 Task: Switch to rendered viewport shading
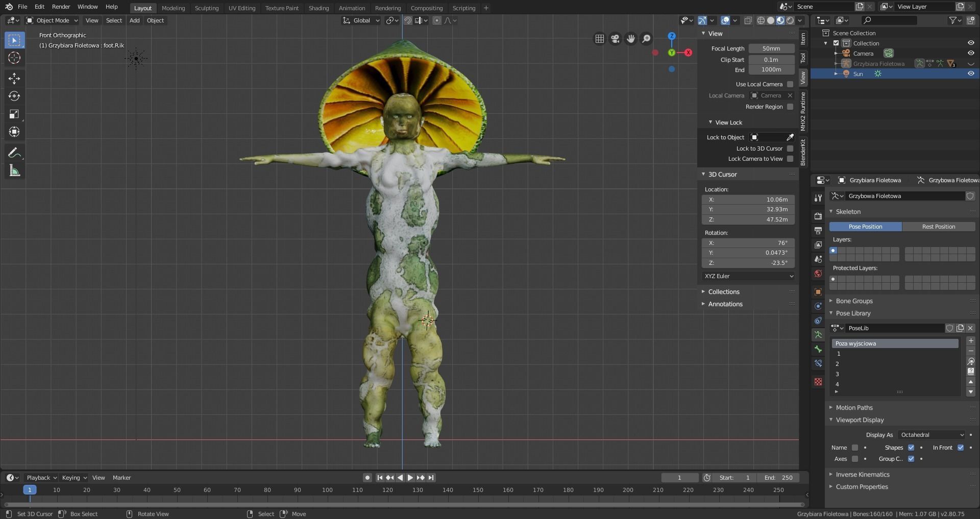[x=790, y=20]
